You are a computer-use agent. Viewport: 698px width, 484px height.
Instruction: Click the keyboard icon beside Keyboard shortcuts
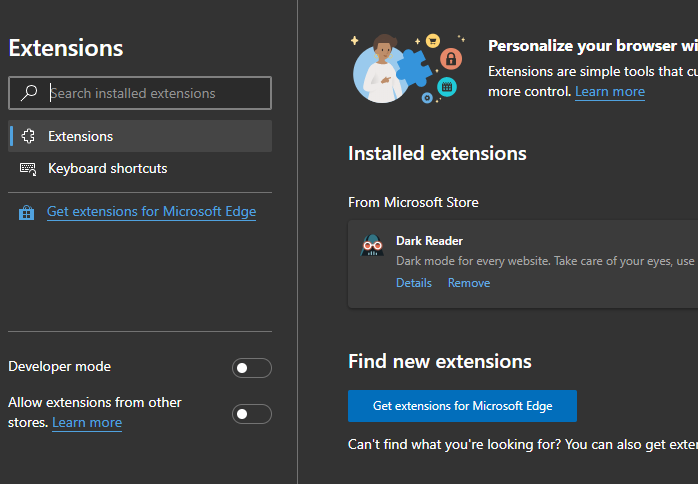28,169
